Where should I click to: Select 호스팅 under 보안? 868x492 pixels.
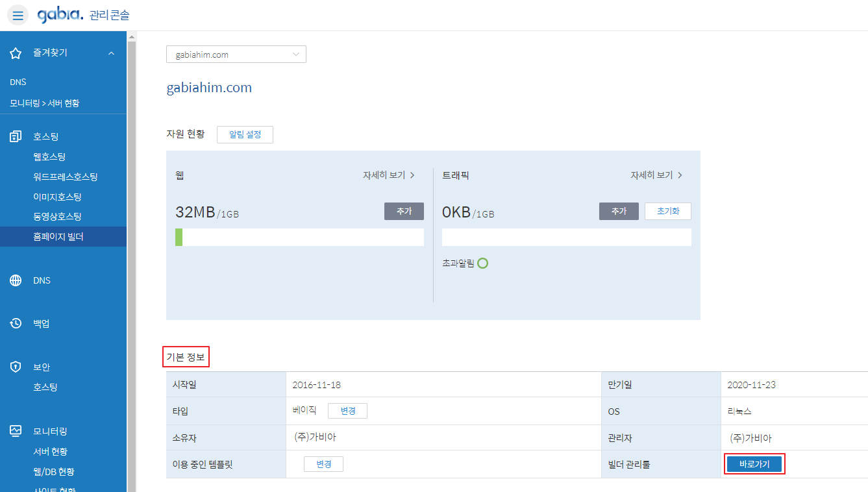(x=45, y=387)
